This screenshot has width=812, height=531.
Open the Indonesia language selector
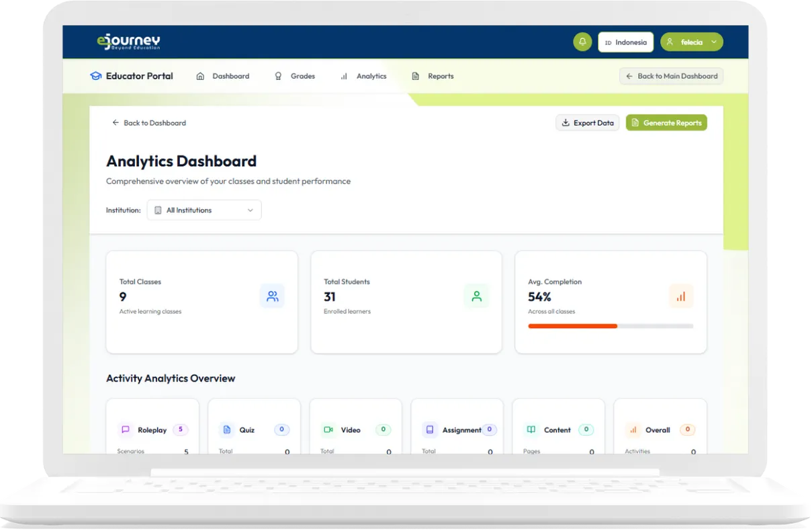(625, 42)
